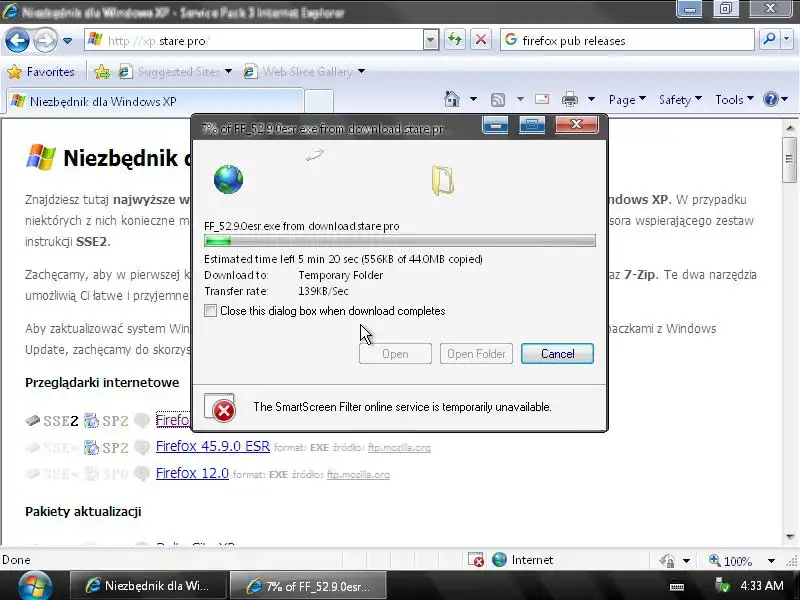Click 'Przeglądarki internetowe' section heading

point(102,383)
